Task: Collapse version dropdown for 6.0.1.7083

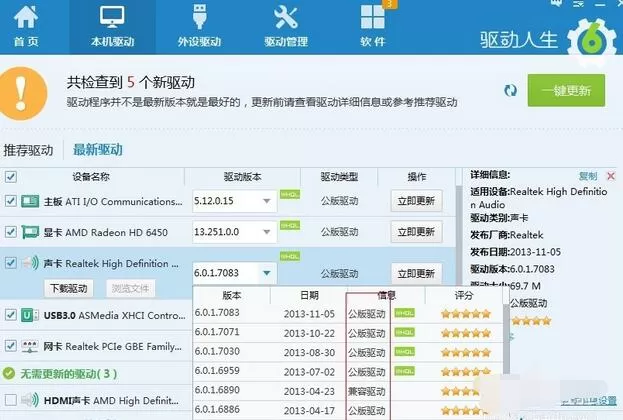Action: (x=267, y=273)
